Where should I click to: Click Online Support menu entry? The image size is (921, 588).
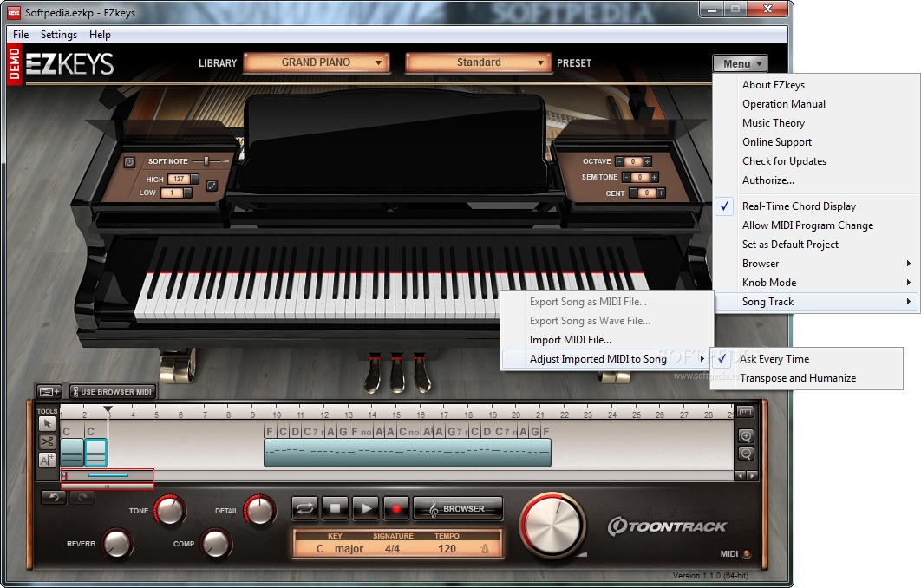click(x=817, y=142)
